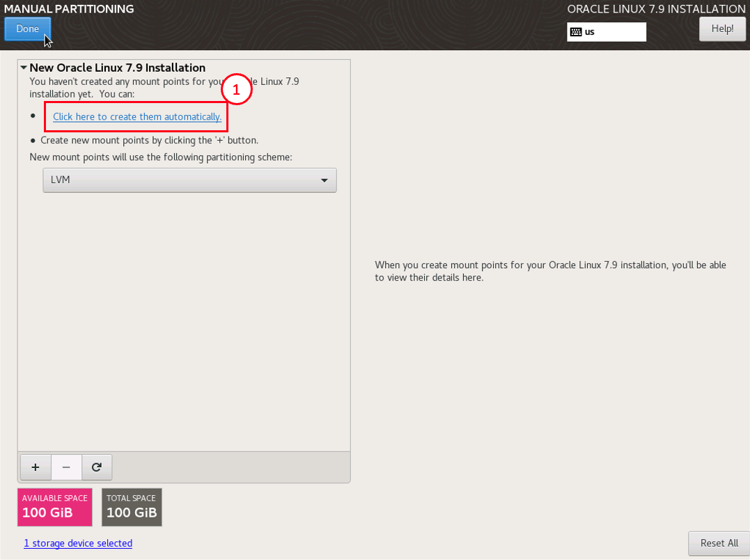The width and height of the screenshot is (750, 560).
Task: Click the Total Space 100 GiB box
Action: coord(132,507)
